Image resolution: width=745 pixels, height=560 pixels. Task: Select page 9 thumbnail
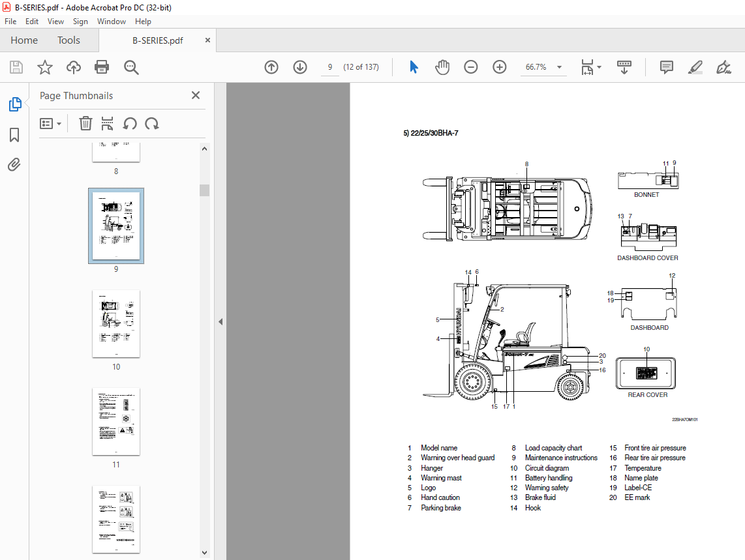(116, 226)
